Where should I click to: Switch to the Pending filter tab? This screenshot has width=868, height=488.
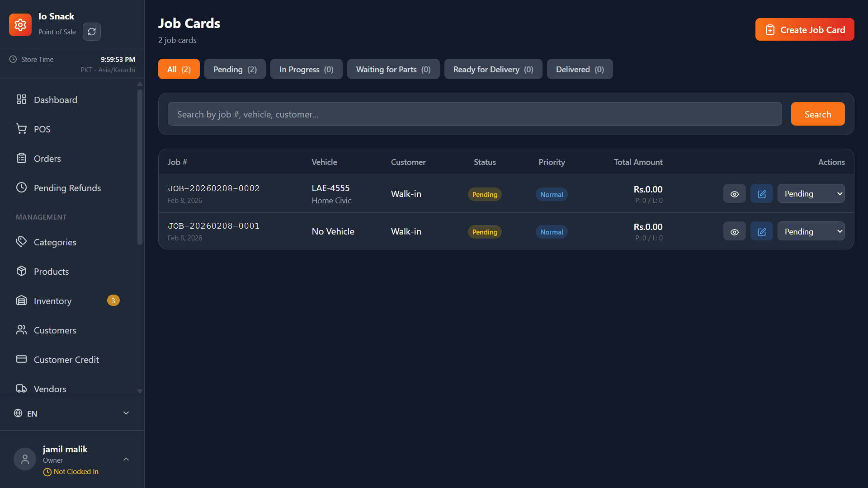235,69
